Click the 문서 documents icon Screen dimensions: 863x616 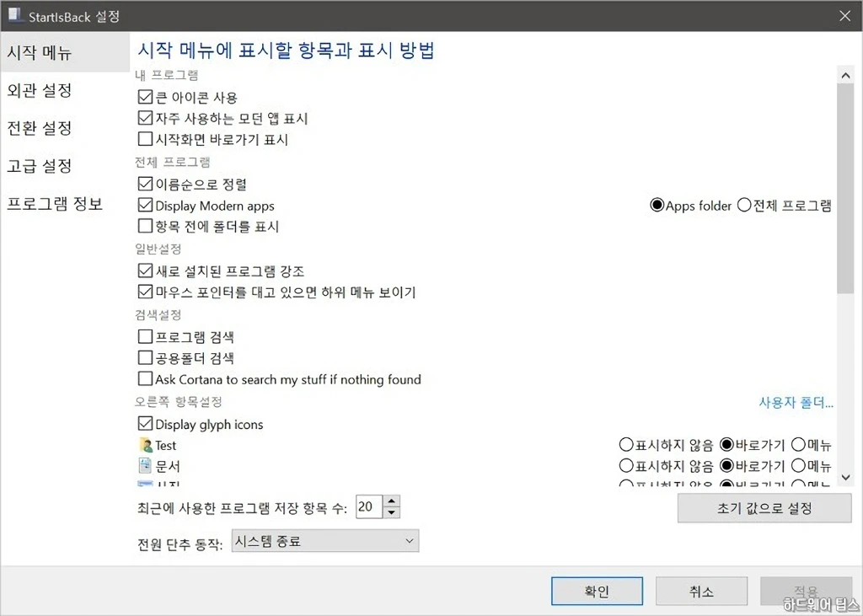pos(145,466)
